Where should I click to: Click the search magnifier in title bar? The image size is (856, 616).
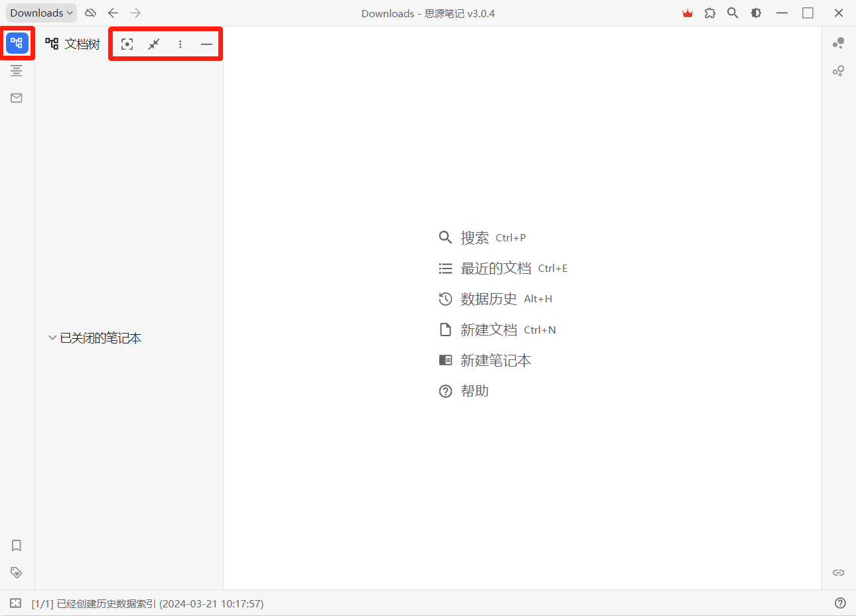click(x=733, y=13)
